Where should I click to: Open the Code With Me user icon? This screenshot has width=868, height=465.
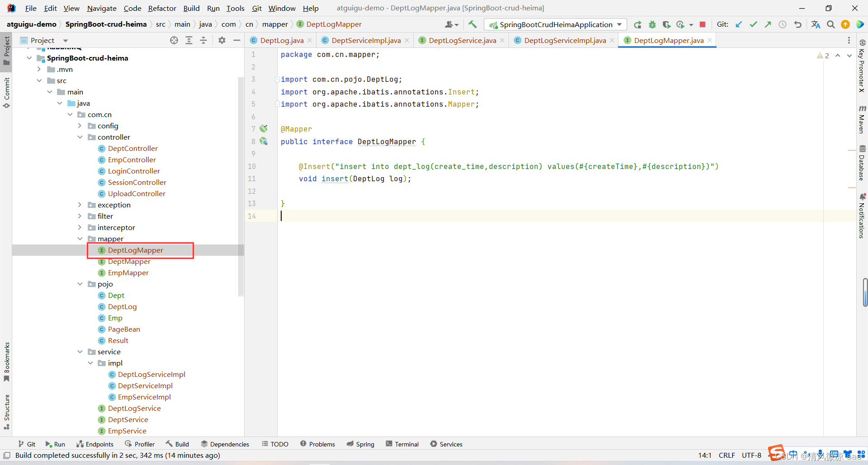point(451,24)
